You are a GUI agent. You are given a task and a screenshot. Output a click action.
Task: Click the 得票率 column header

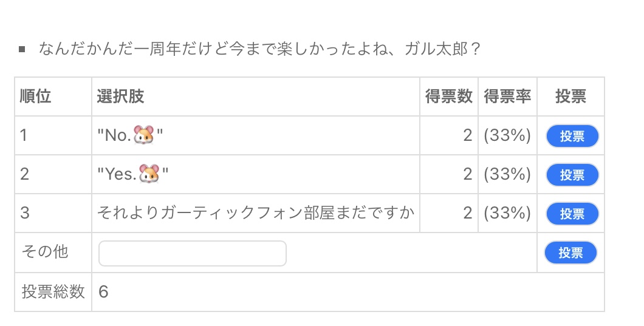(507, 97)
